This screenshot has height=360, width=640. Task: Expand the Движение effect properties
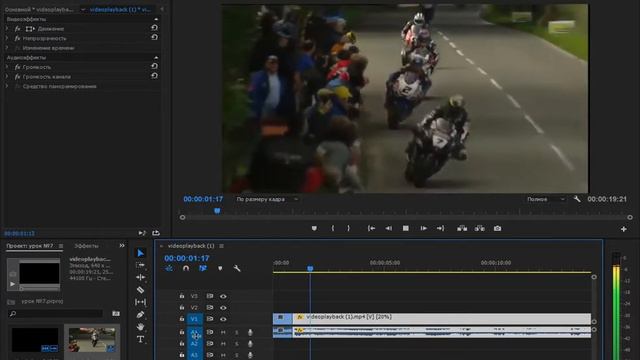tap(7, 29)
